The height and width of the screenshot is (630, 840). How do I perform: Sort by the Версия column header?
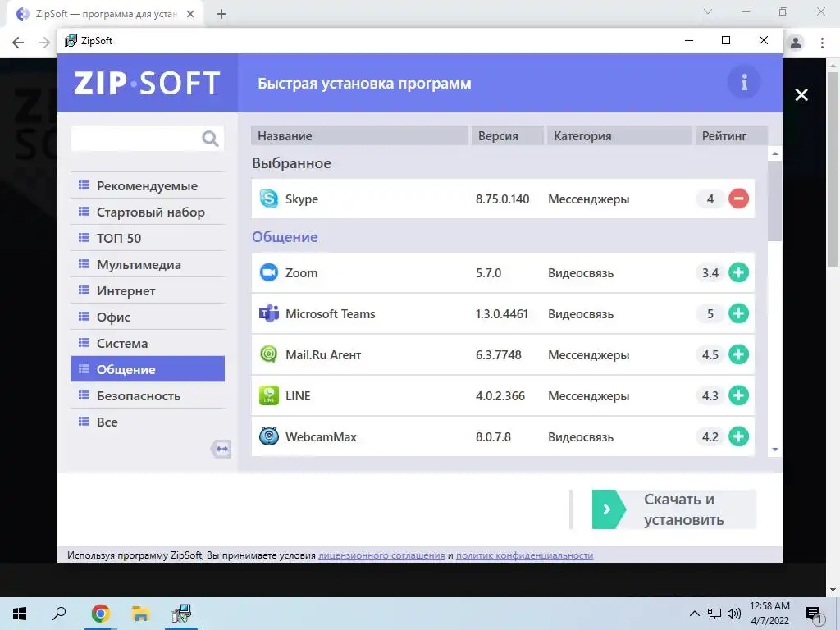pos(507,135)
